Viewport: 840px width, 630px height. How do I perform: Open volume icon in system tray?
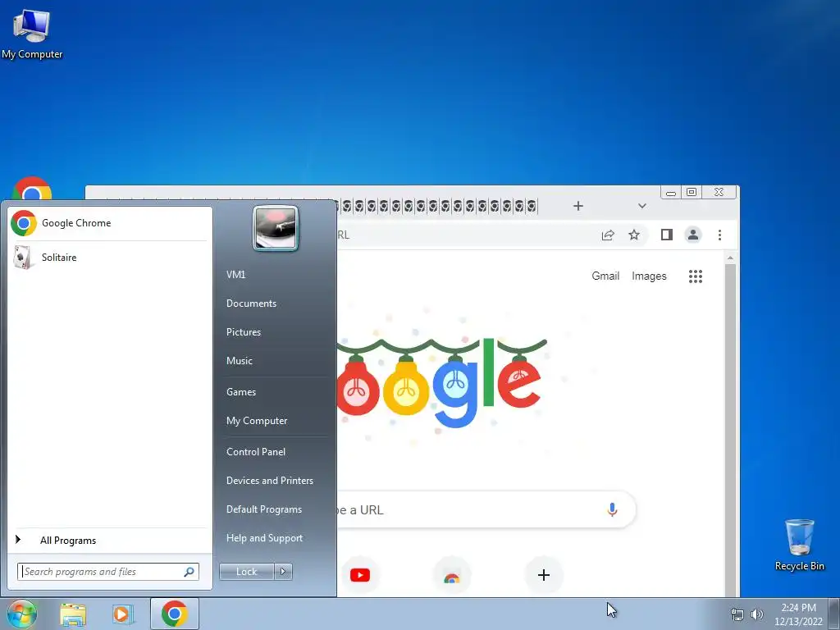757,614
